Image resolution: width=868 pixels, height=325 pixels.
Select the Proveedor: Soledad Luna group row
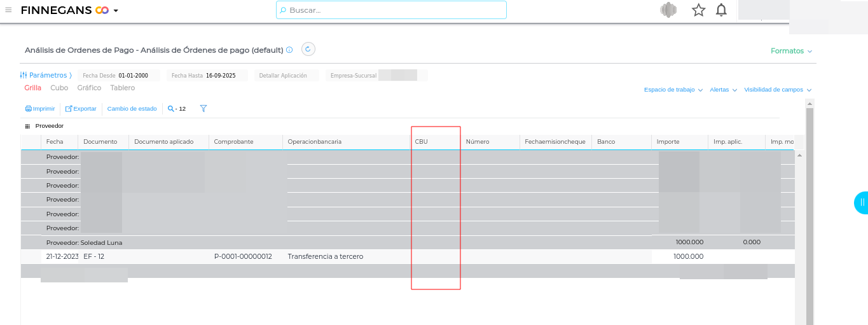pos(407,242)
